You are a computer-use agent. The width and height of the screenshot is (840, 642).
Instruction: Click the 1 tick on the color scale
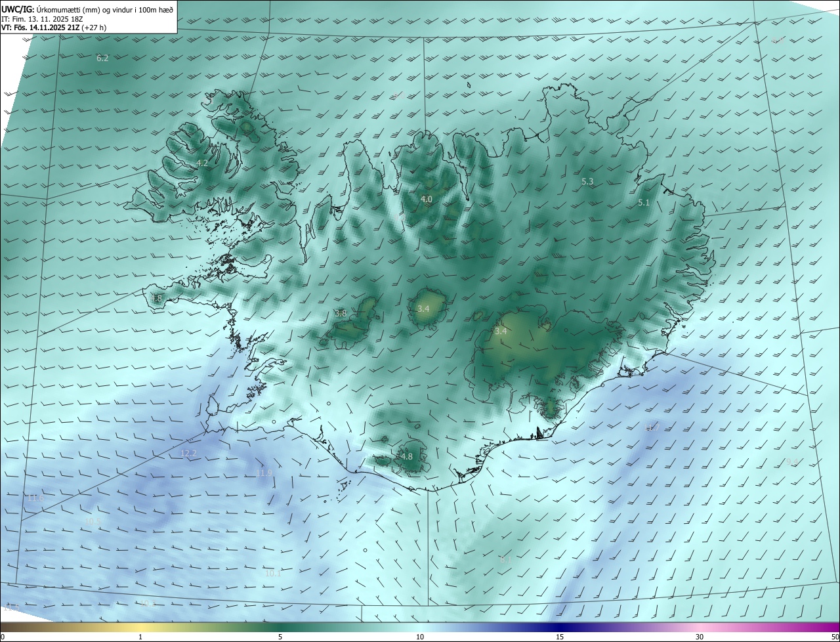(x=140, y=637)
